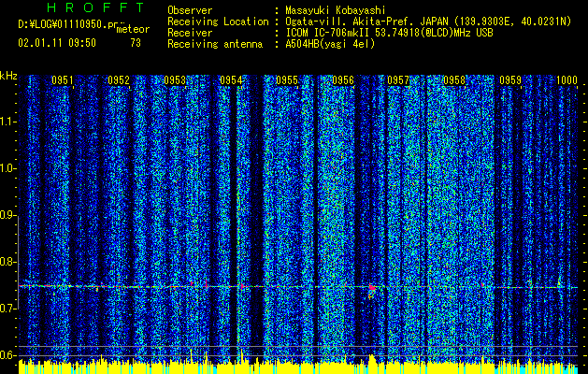Click the 0956 time marker

click(343, 79)
